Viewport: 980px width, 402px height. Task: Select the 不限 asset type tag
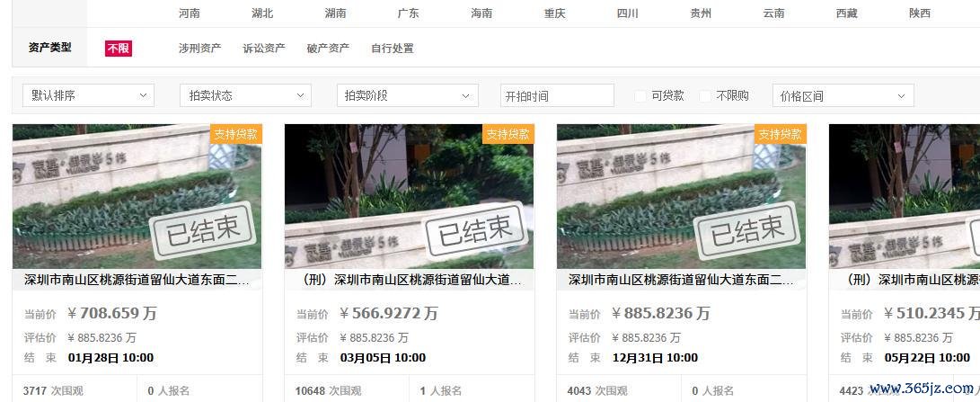(x=119, y=49)
